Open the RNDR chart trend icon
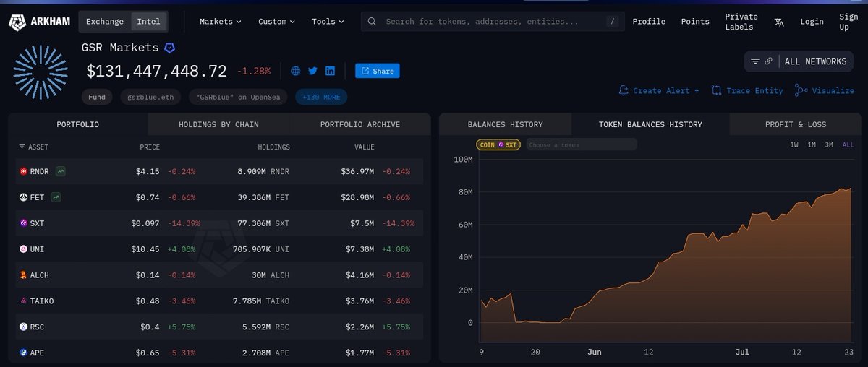Image resolution: width=868 pixels, height=367 pixels. point(60,172)
